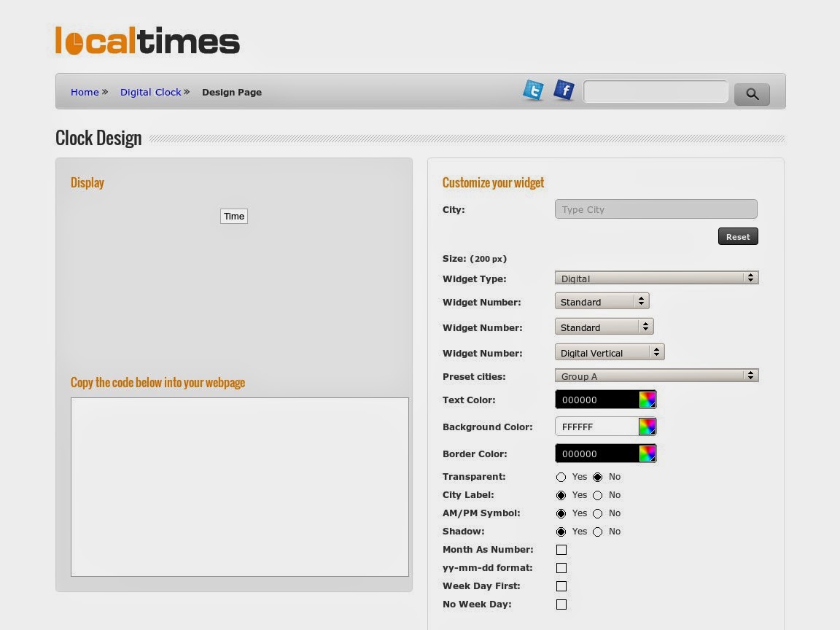Click the Time display widget

click(234, 216)
